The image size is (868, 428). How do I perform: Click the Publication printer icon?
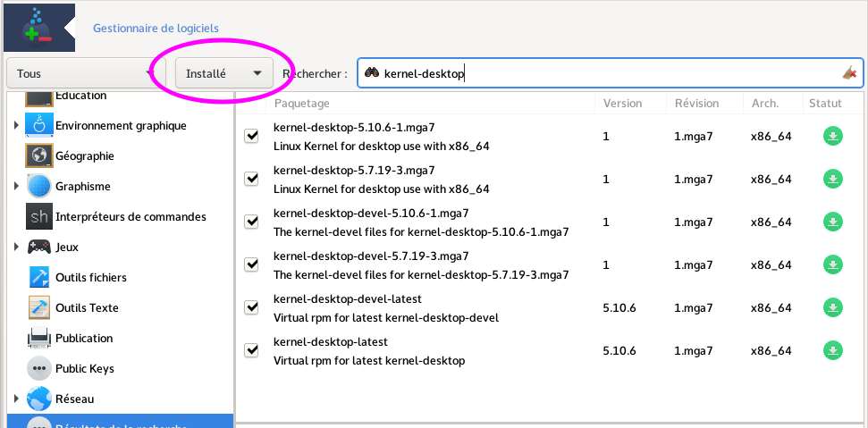click(x=38, y=338)
